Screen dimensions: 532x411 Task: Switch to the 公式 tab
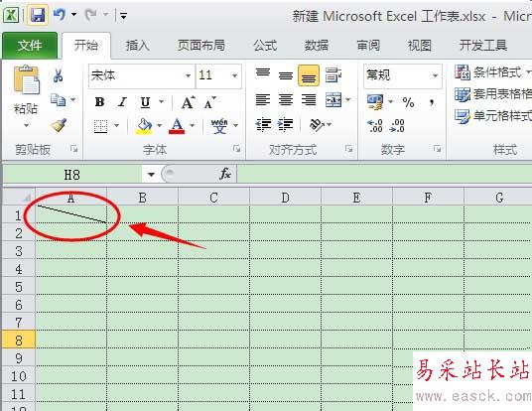pyautogui.click(x=265, y=46)
